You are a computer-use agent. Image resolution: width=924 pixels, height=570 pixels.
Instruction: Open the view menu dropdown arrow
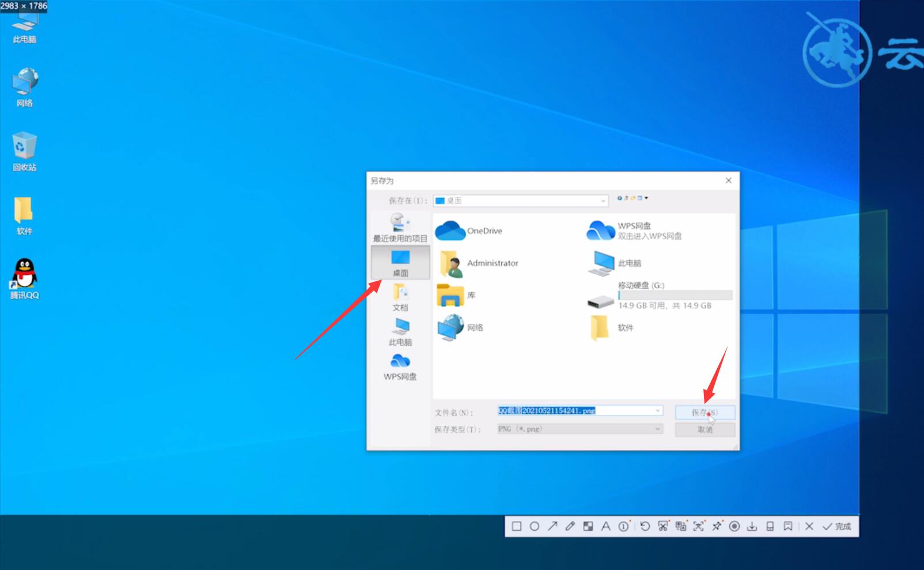pyautogui.click(x=646, y=198)
